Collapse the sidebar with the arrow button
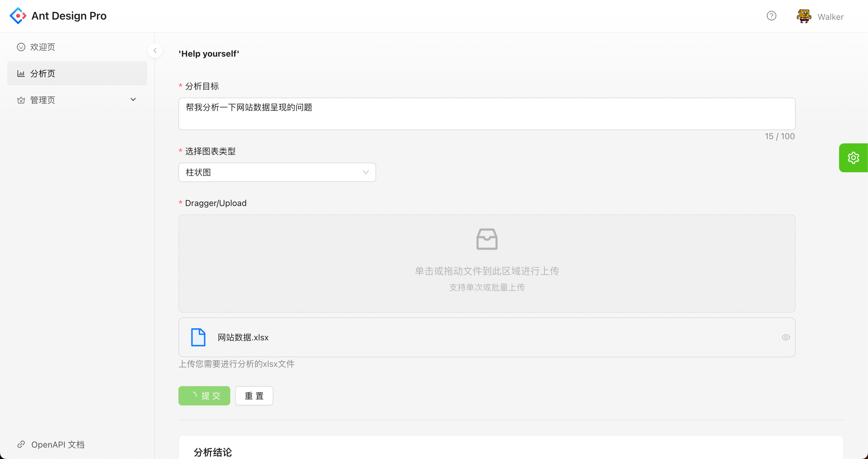Screen dimensions: 868x459 pyautogui.click(x=155, y=51)
